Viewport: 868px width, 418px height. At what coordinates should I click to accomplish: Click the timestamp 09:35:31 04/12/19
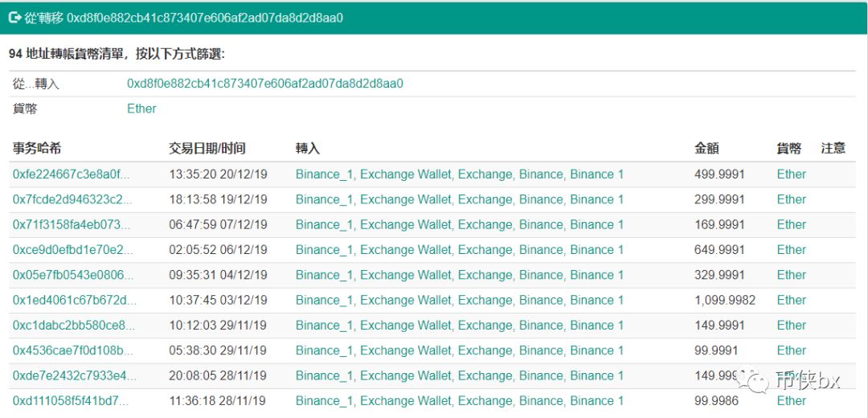(218, 275)
